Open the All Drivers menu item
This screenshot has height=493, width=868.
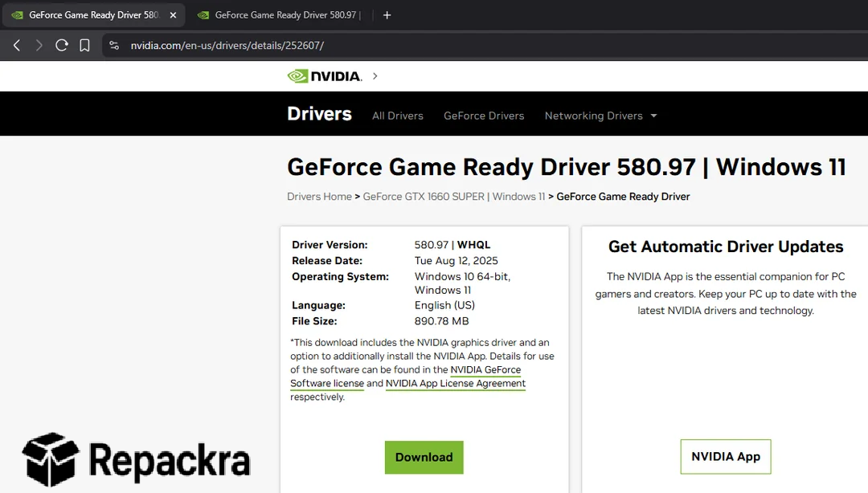398,116
